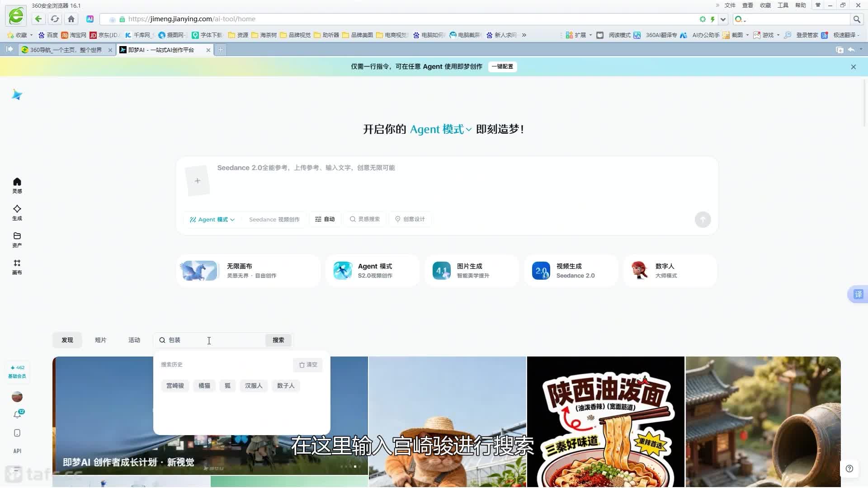Click the browser back arrow button
868x488 pixels.
(x=38, y=19)
